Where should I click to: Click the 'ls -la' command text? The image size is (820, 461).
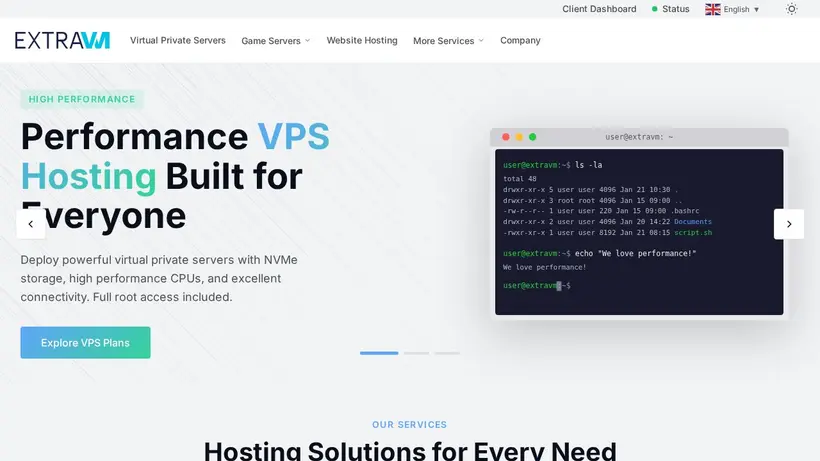(588, 165)
